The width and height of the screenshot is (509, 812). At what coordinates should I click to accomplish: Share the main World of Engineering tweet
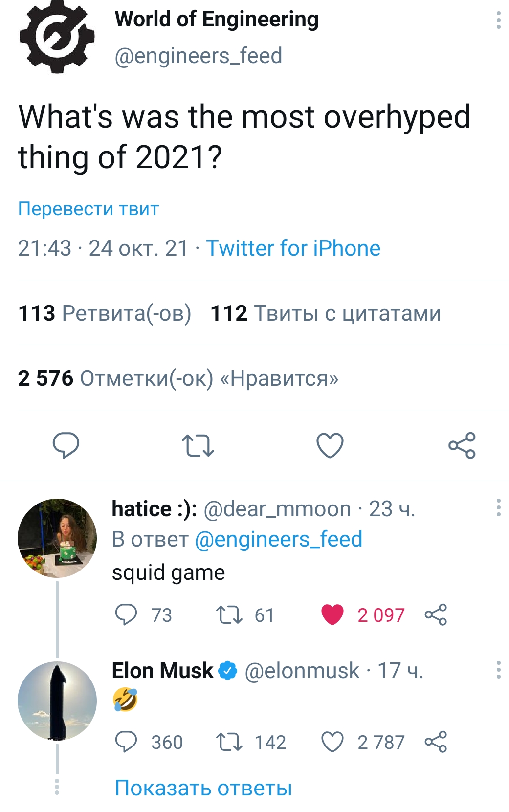(x=462, y=445)
